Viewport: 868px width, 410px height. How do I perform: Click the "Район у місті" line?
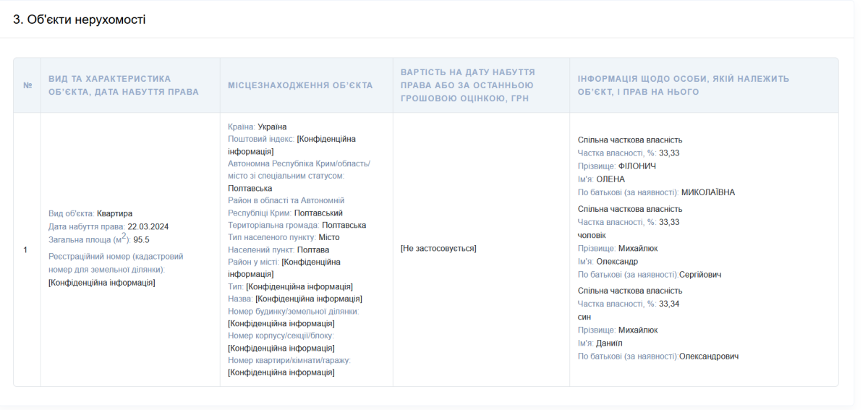coord(284,268)
